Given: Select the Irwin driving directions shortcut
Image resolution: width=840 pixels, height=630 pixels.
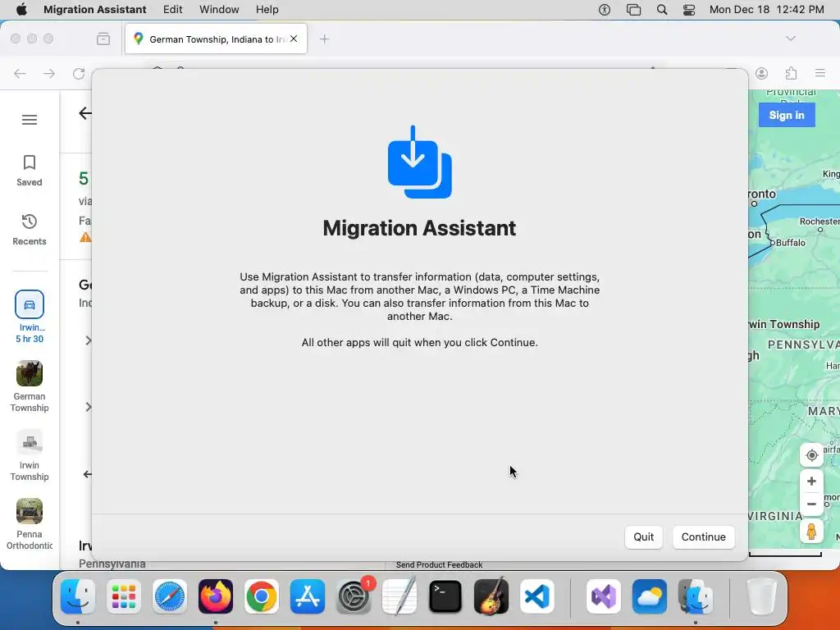Looking at the screenshot, I should [30, 317].
